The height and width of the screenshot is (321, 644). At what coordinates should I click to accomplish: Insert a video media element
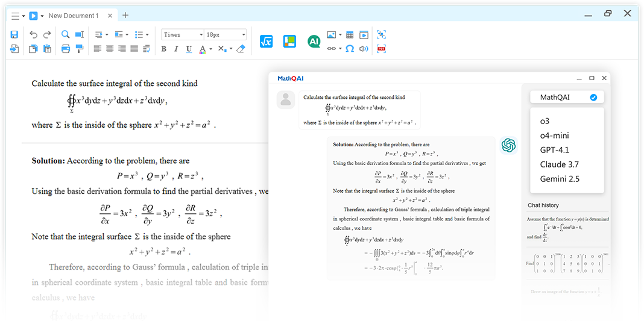click(364, 35)
